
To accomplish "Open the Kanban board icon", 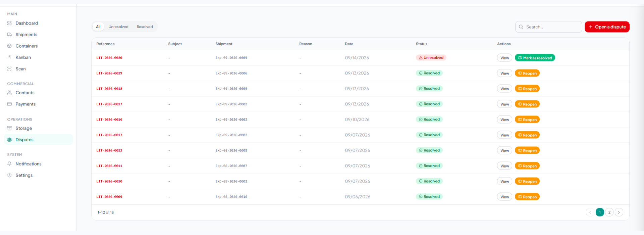I will pyautogui.click(x=9, y=57).
